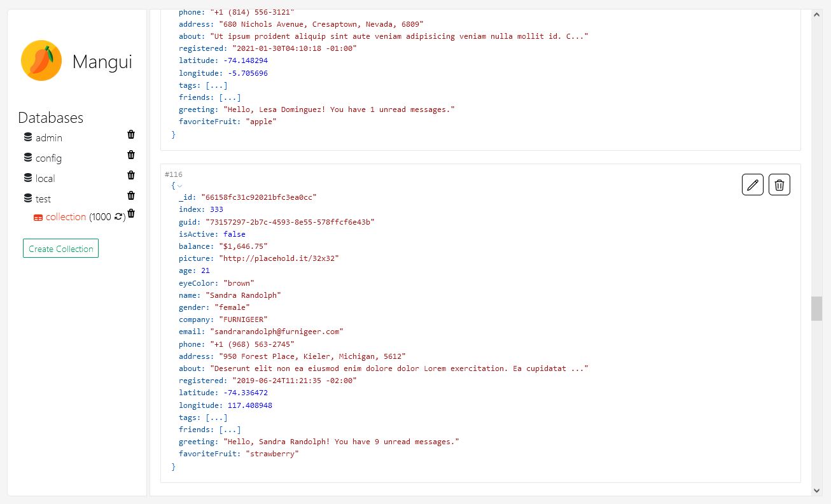The image size is (831, 504).
Task: Delete document #116 with trash button
Action: point(779,185)
